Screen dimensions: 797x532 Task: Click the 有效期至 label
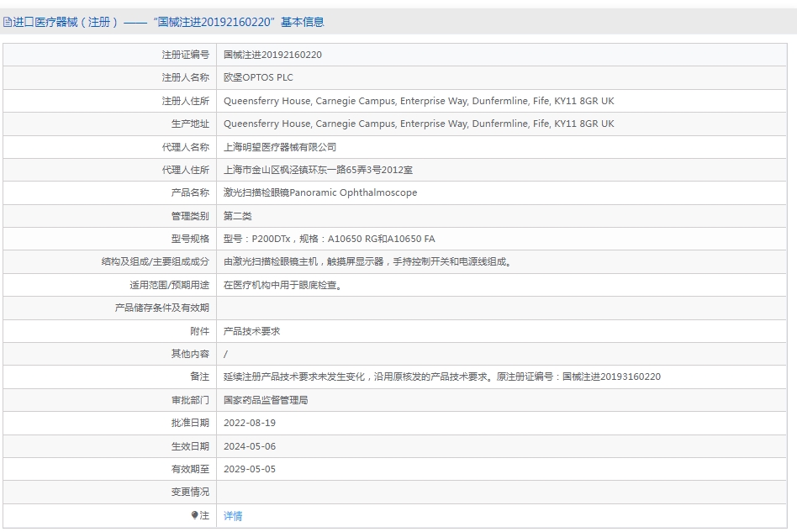pos(190,469)
